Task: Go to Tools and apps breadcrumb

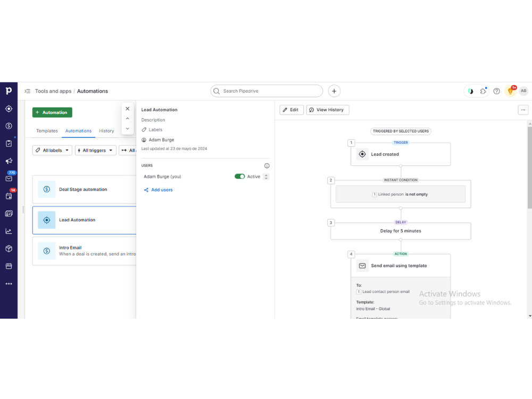Action: click(x=53, y=92)
